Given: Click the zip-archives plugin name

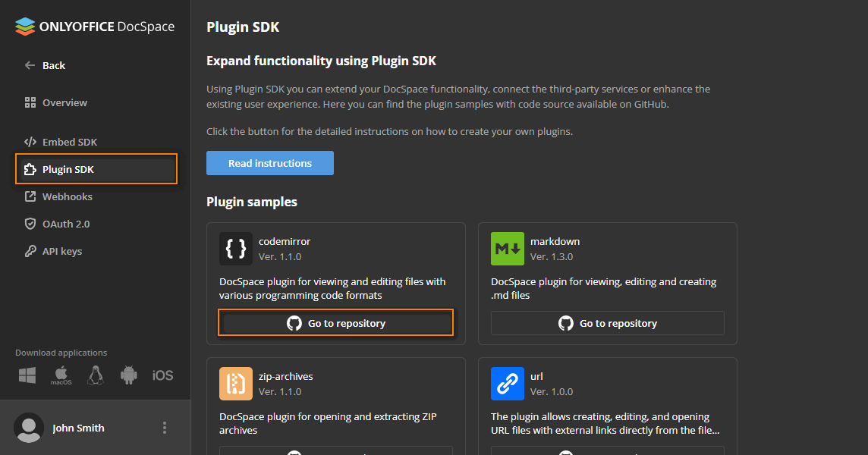Looking at the screenshot, I should (285, 376).
